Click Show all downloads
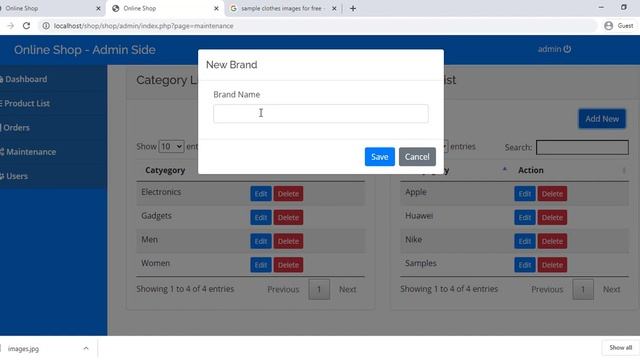The height and width of the screenshot is (360, 640). point(620,348)
